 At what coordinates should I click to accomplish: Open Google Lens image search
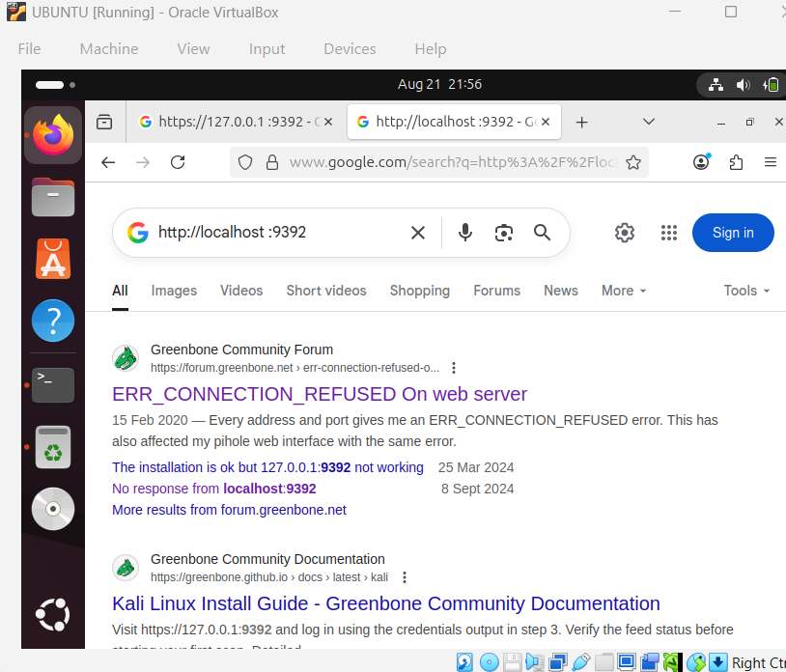point(503,233)
